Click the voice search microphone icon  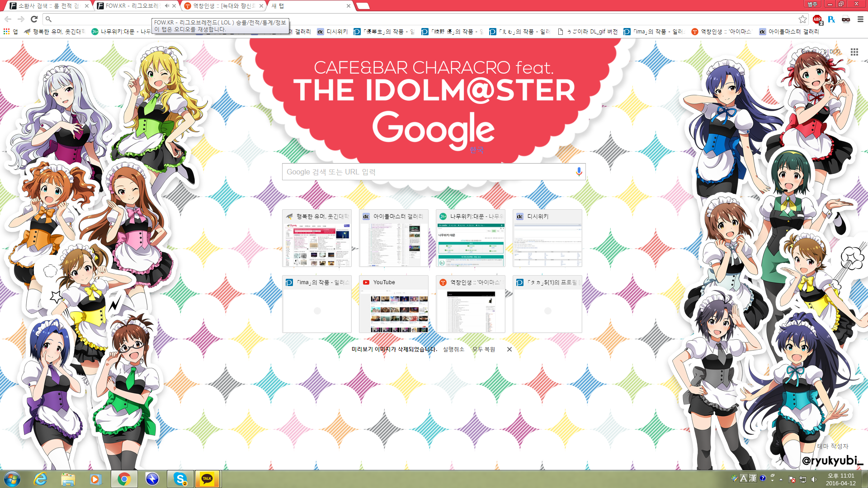point(579,172)
